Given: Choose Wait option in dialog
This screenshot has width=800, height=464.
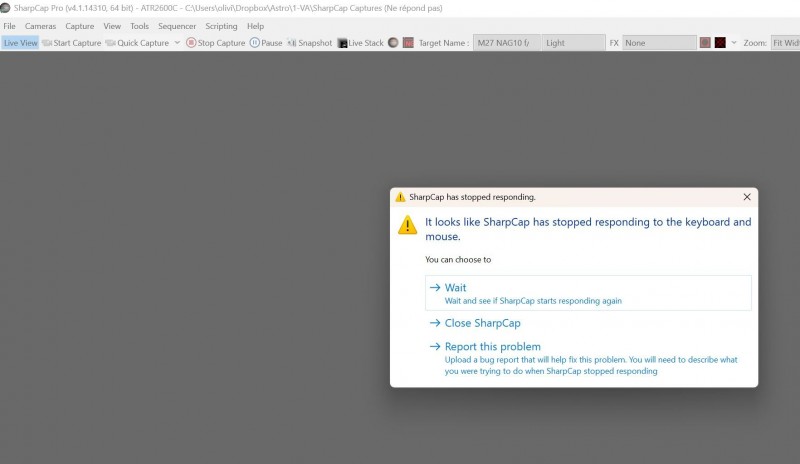Looking at the screenshot, I should point(588,293).
